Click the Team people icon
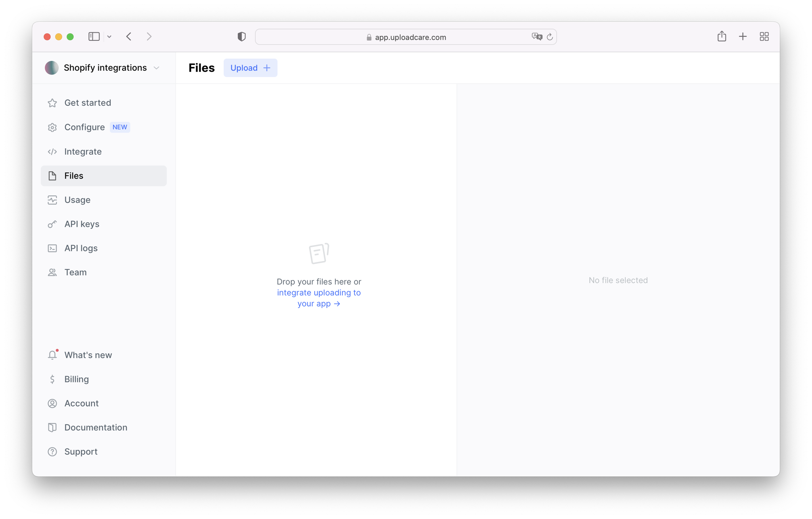The image size is (812, 519). pos(52,273)
